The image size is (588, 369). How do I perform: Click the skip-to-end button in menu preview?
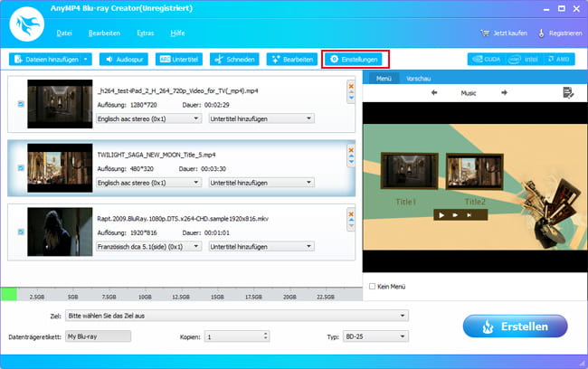pos(469,215)
